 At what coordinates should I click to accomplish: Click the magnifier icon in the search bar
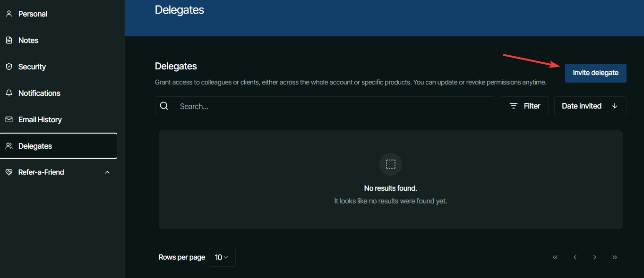click(164, 105)
